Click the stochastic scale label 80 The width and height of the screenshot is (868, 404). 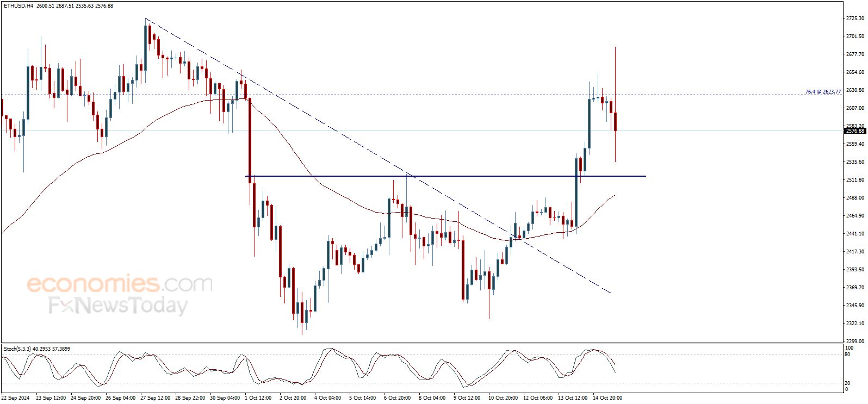(847, 355)
